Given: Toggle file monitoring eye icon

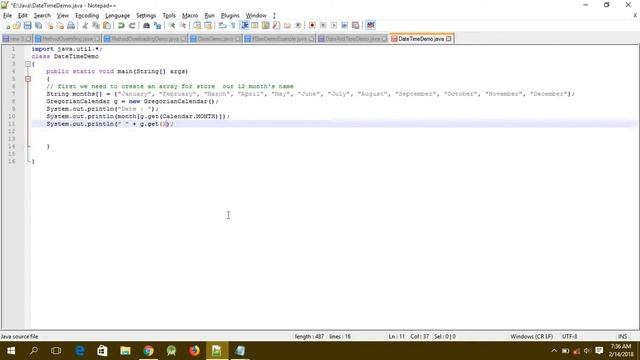Looking at the screenshot, I should [x=298, y=25].
